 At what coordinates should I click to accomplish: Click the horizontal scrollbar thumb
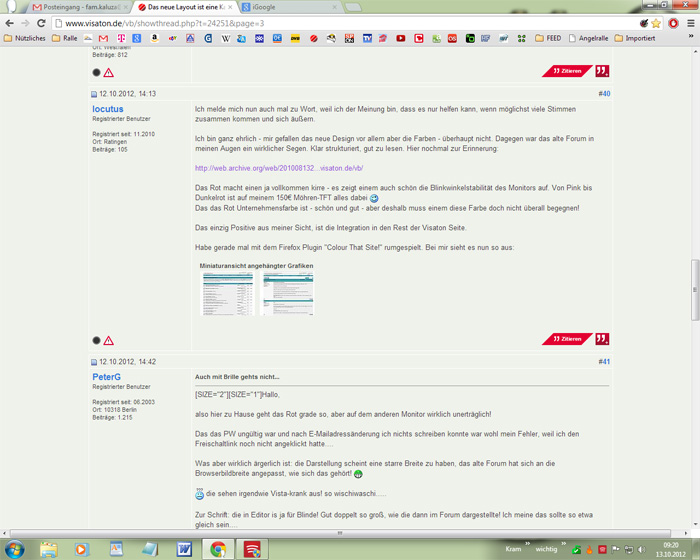[x=340, y=533]
